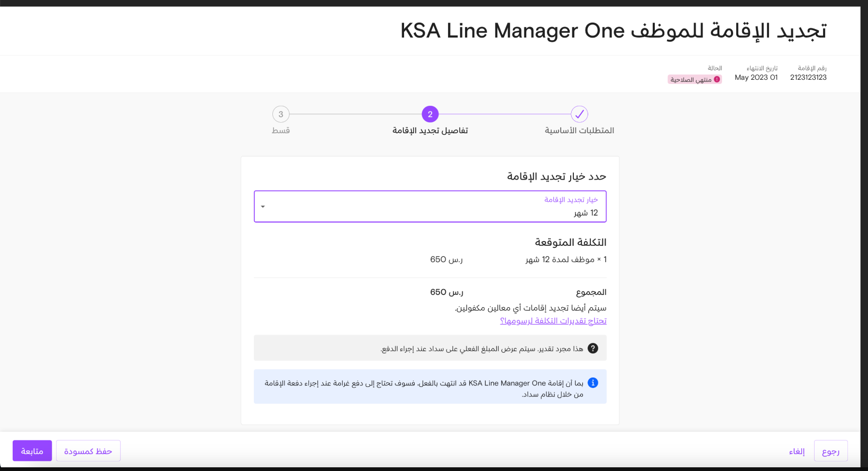Click the black question mark help icon
This screenshot has width=868, height=471.
593,348
